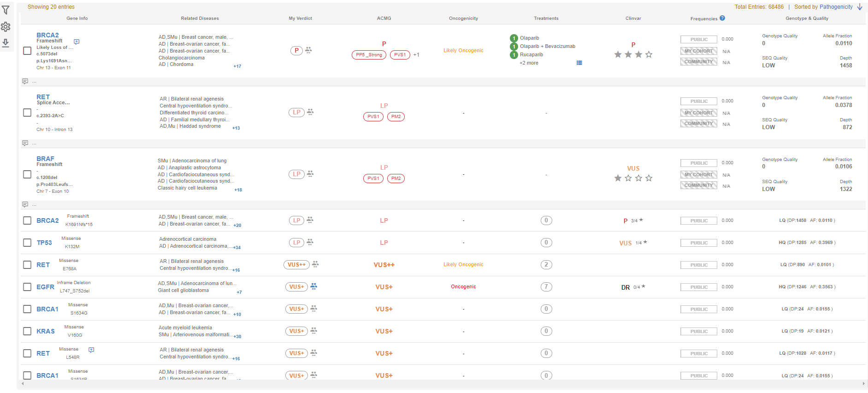Open the TP53 gene link
The image size is (868, 393).
tap(44, 243)
